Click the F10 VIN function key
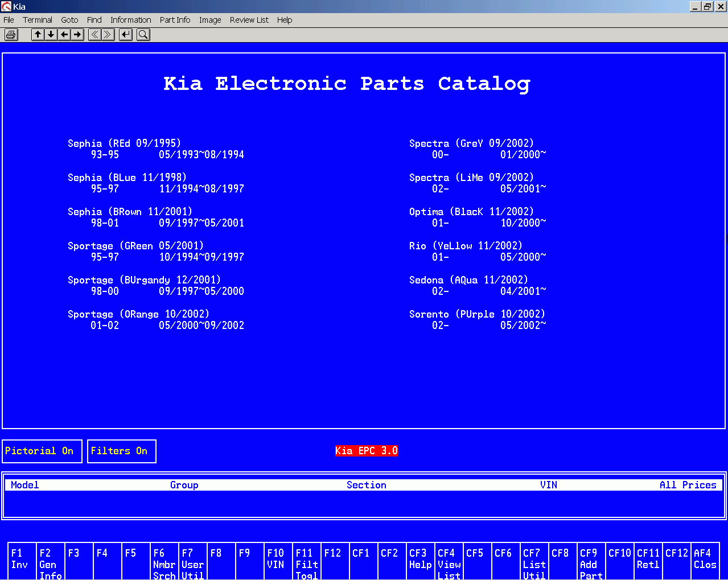This screenshot has width=728, height=580. coord(278,562)
